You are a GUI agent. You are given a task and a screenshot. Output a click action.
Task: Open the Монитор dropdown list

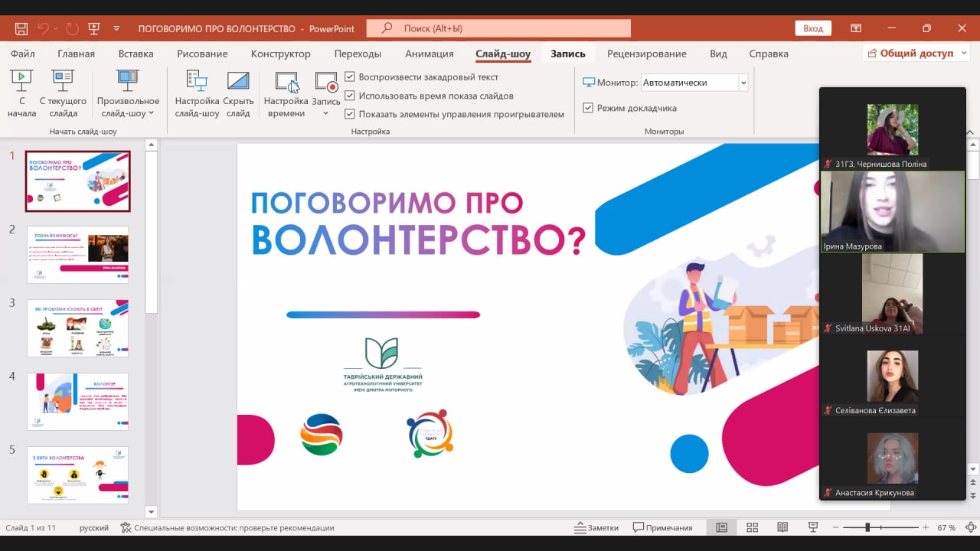pyautogui.click(x=743, y=83)
